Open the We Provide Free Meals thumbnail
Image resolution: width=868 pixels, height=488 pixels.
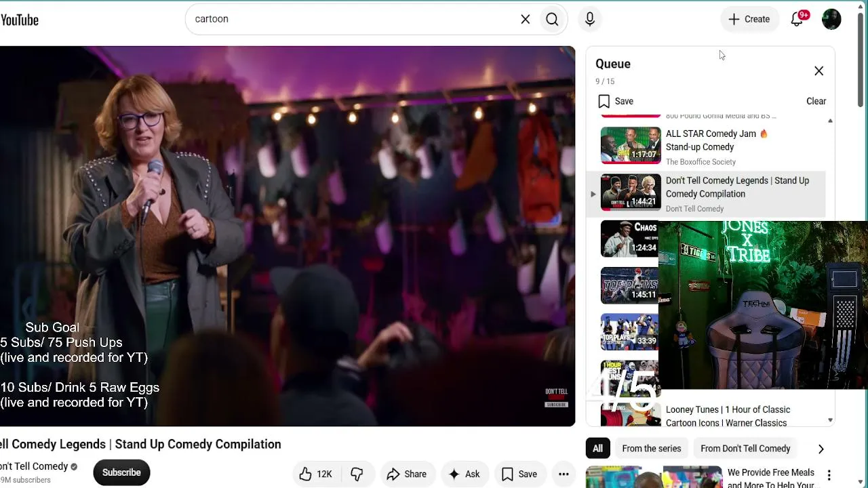654,477
